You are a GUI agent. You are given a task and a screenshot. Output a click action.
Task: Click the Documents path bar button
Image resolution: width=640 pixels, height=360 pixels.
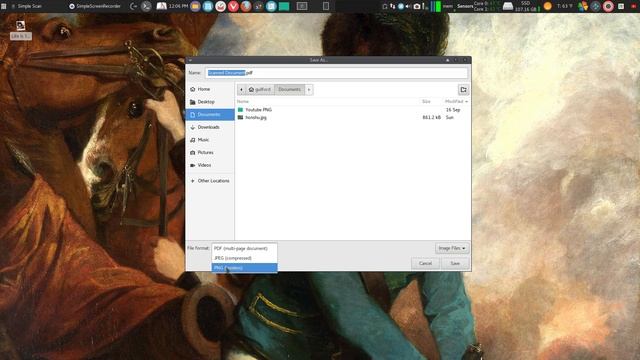(x=289, y=89)
